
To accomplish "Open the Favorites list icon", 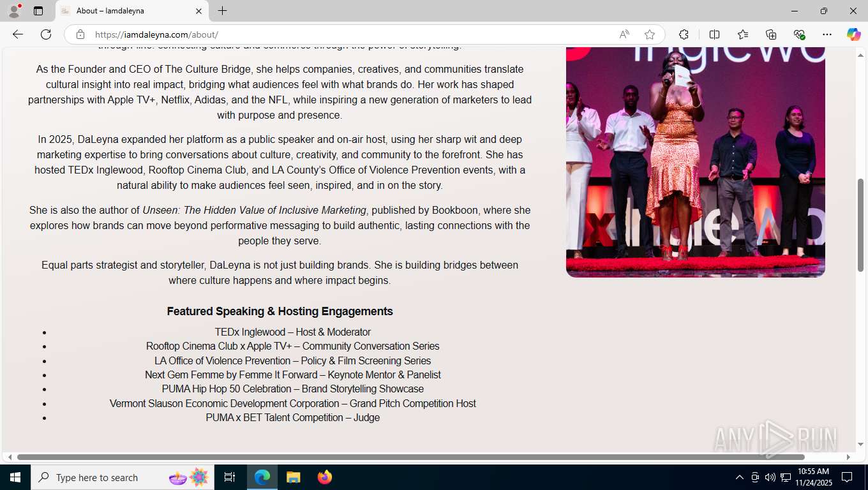I will point(743,34).
